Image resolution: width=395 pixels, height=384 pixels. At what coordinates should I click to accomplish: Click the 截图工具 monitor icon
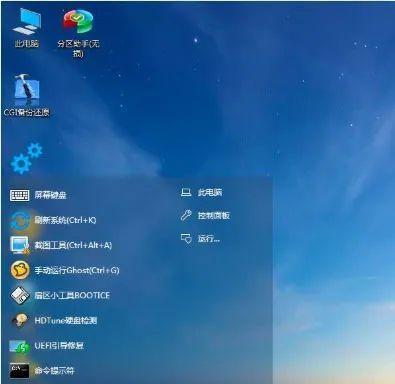(x=20, y=245)
